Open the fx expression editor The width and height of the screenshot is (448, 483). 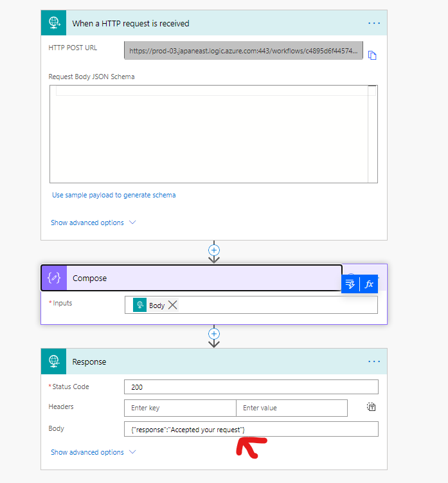[x=369, y=284]
